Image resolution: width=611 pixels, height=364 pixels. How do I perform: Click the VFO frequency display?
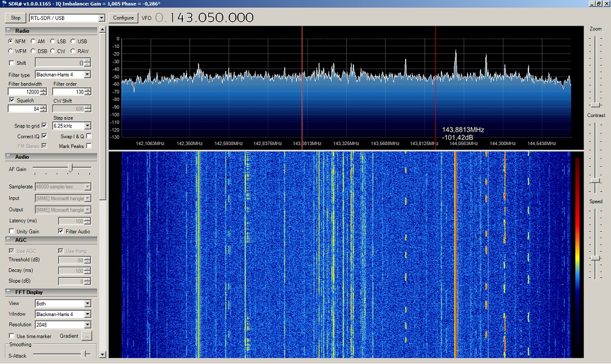point(203,18)
